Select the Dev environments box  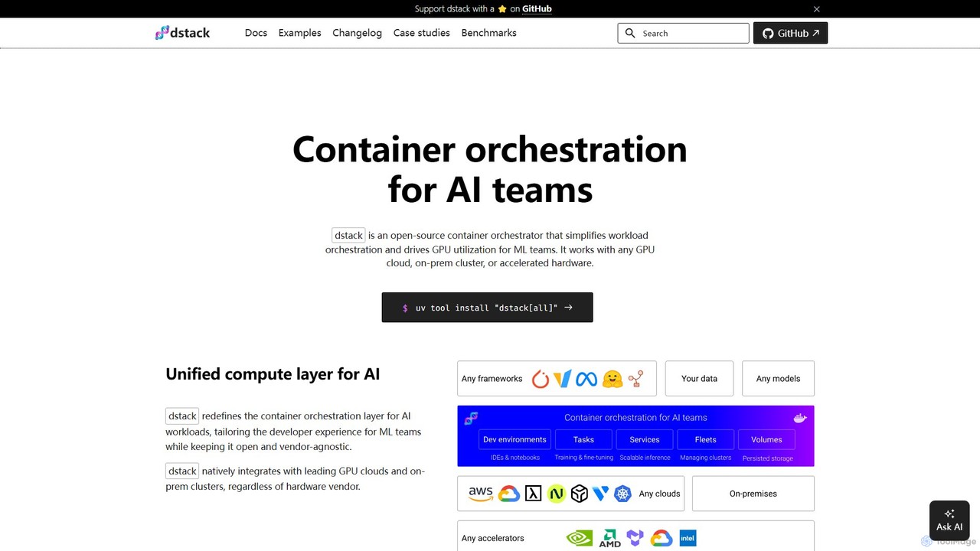click(x=515, y=439)
